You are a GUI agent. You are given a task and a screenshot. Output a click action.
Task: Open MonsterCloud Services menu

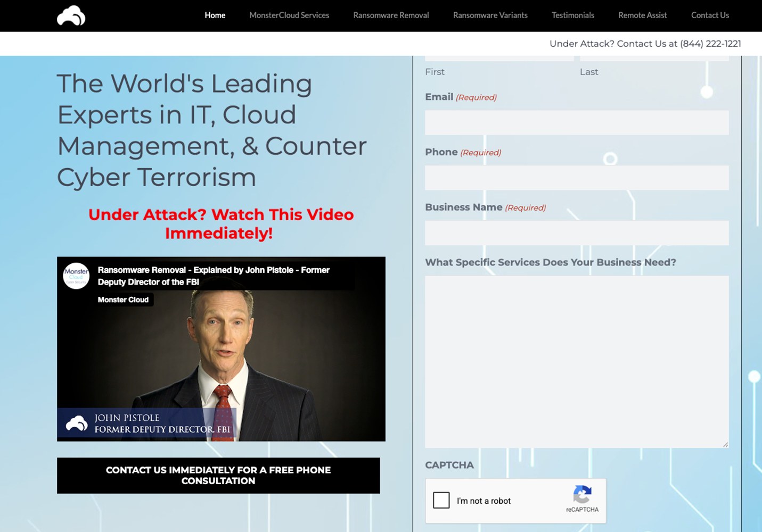289,15
